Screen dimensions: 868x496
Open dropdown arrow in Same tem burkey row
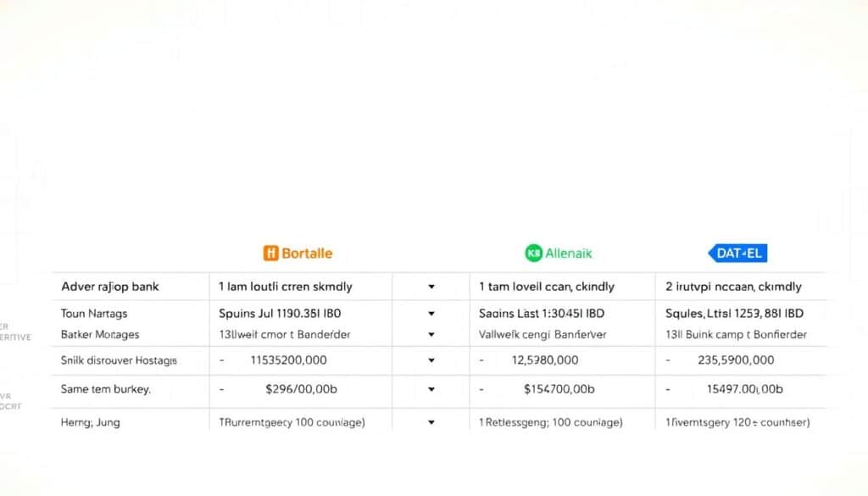coord(431,390)
